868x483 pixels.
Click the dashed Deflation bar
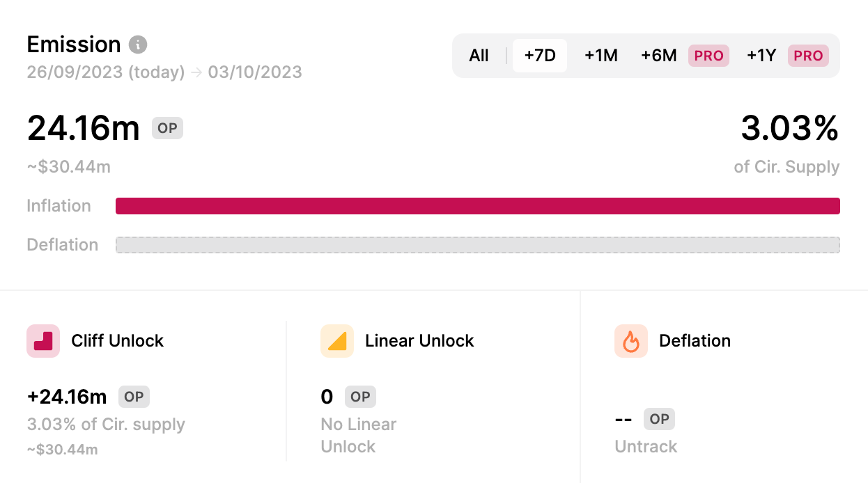(x=478, y=244)
